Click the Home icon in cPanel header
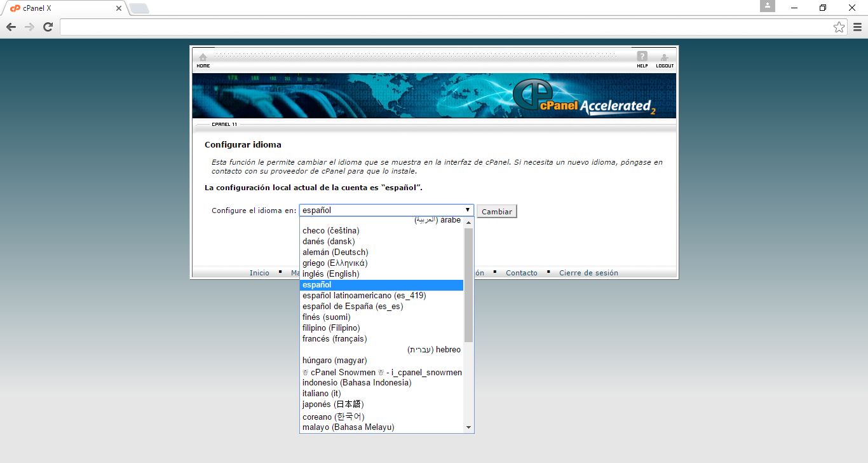This screenshot has width=868, height=463. 203,59
